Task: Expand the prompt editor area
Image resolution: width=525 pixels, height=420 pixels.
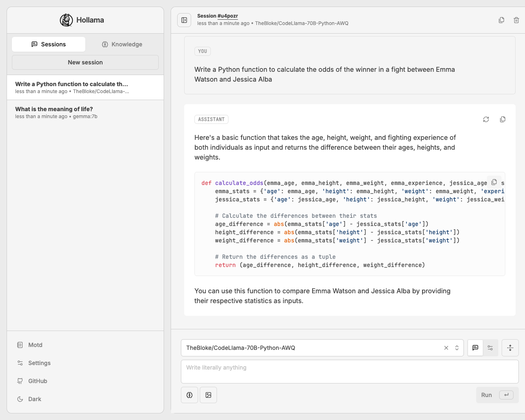Action: tap(510, 348)
